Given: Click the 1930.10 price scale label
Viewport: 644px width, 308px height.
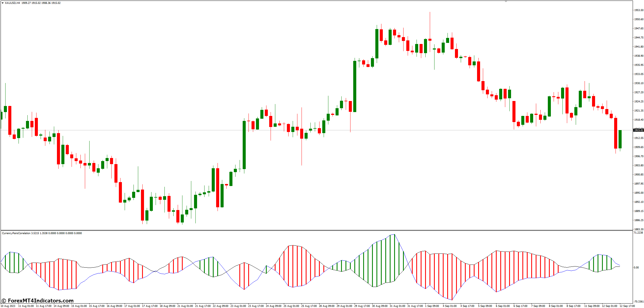Looking at the screenshot, I should (638, 83).
